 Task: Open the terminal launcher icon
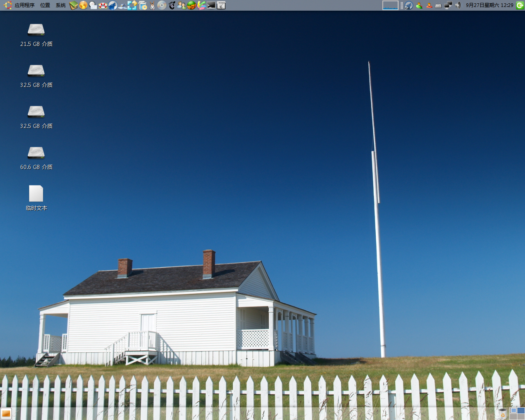tap(211, 5)
